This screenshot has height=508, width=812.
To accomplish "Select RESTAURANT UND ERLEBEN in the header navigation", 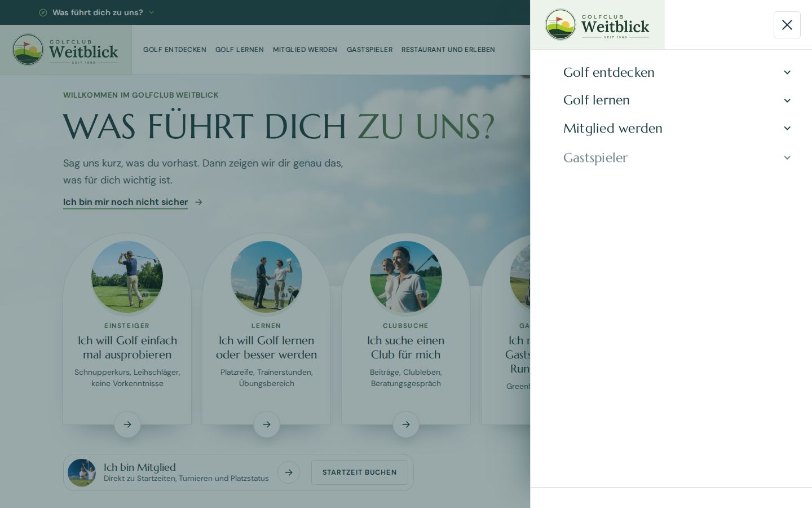I will click(448, 50).
